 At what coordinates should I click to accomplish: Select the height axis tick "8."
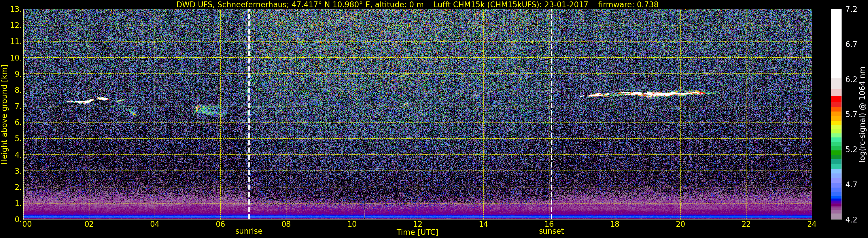click(18, 90)
